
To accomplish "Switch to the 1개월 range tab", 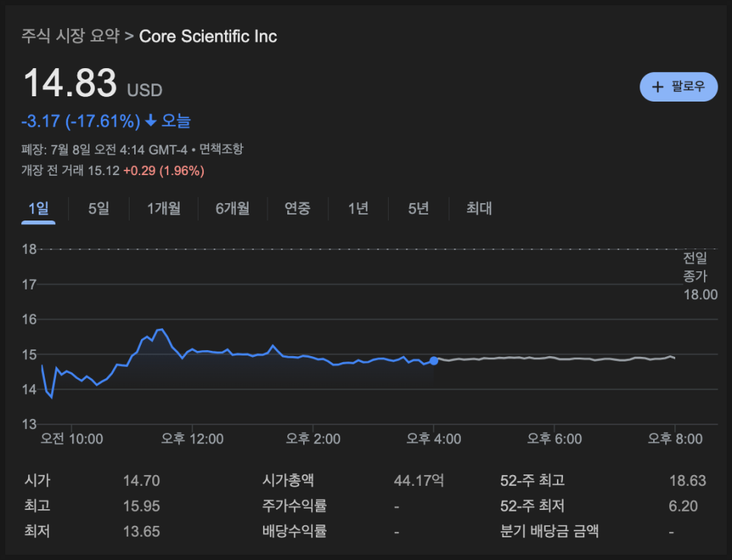I will click(x=164, y=208).
